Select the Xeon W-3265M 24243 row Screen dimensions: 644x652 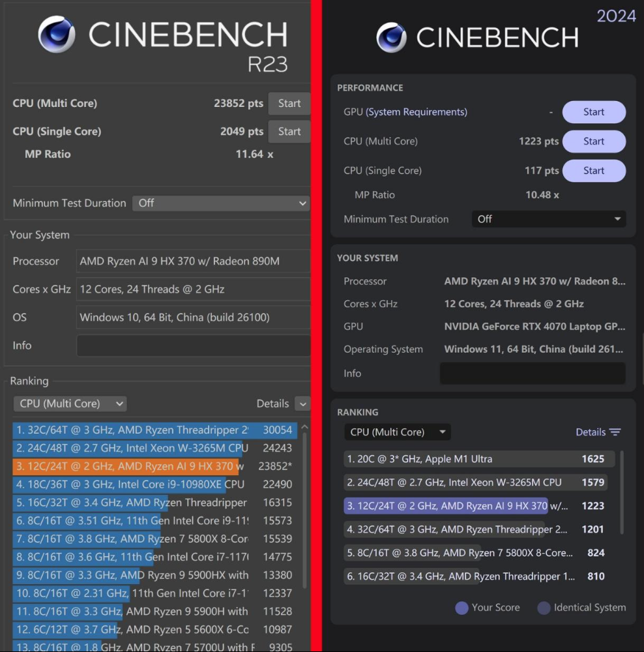click(x=154, y=448)
